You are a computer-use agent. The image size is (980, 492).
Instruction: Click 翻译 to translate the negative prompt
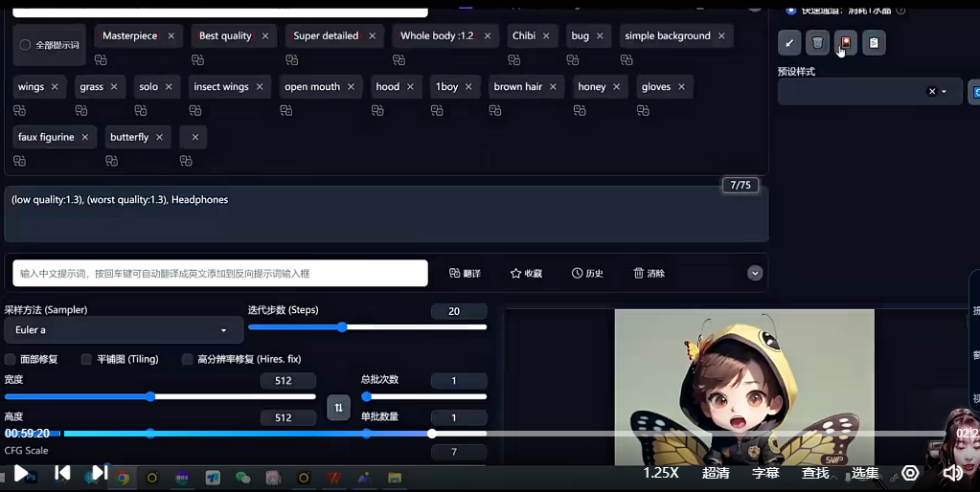click(465, 274)
